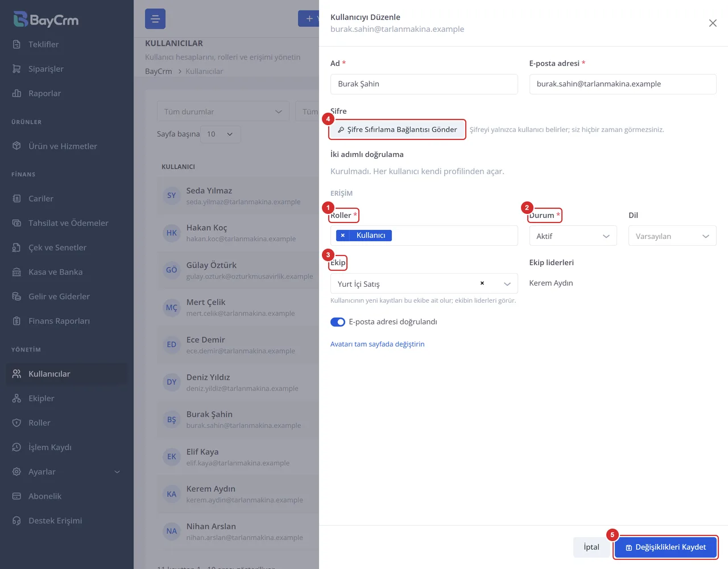
Task: Remove the Kullanıcı role tag
Action: point(343,236)
